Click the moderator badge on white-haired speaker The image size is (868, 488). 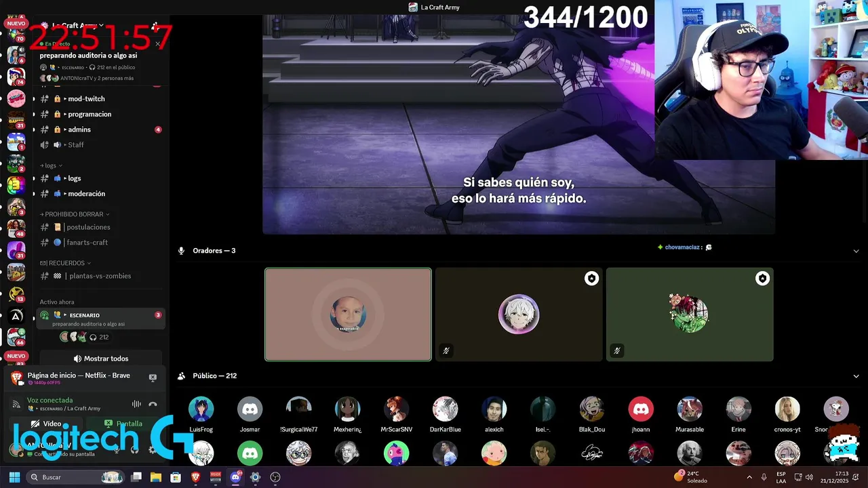click(x=591, y=279)
